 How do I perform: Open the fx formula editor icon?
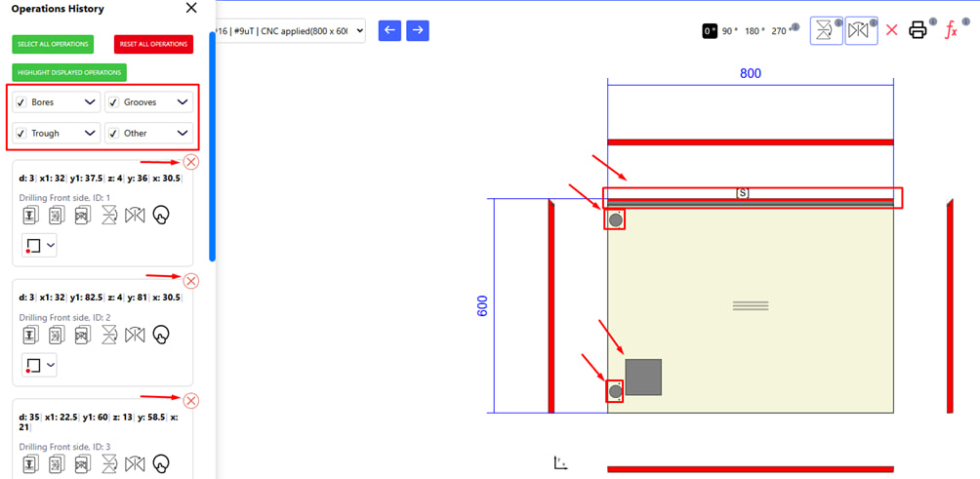(x=951, y=30)
